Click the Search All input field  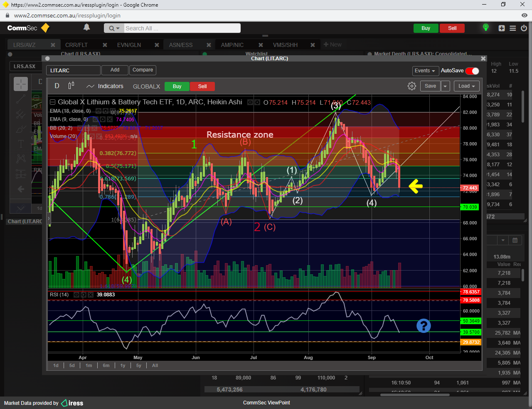coord(182,28)
